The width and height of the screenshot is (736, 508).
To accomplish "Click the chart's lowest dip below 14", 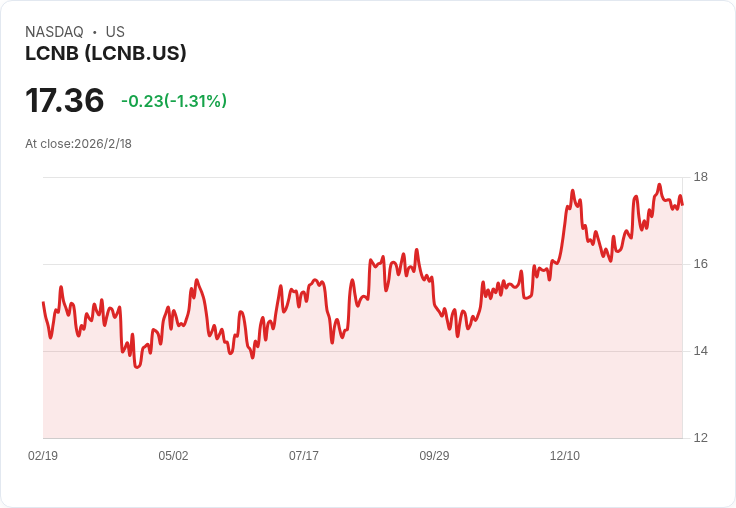I will click(x=137, y=367).
